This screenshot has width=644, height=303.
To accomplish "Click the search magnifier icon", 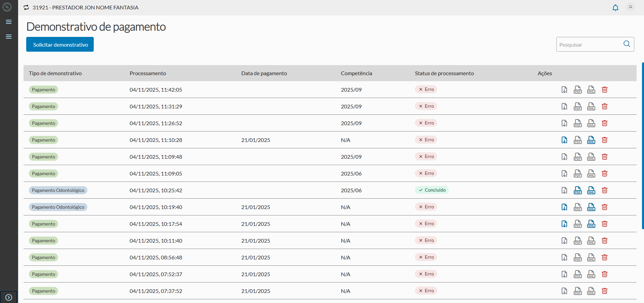I will [627, 44].
